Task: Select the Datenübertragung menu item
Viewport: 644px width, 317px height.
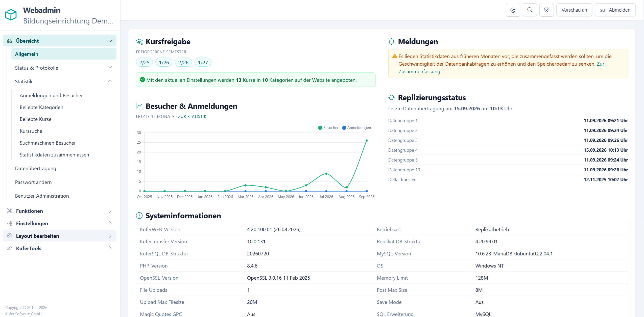Action: pyautogui.click(x=36, y=168)
